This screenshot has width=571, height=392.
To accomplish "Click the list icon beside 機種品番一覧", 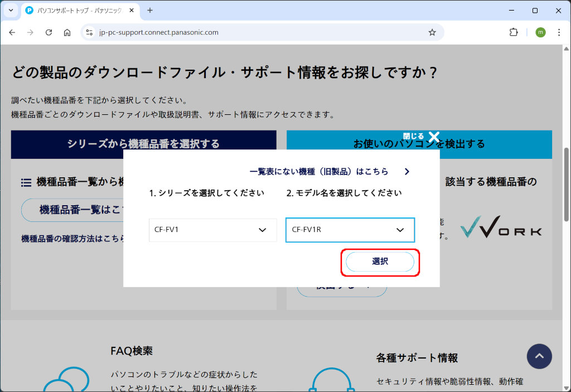I will click(x=26, y=182).
